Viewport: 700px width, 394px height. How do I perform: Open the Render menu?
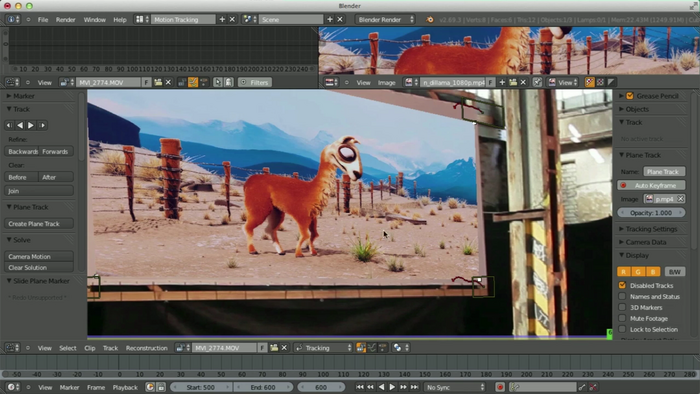[65, 20]
